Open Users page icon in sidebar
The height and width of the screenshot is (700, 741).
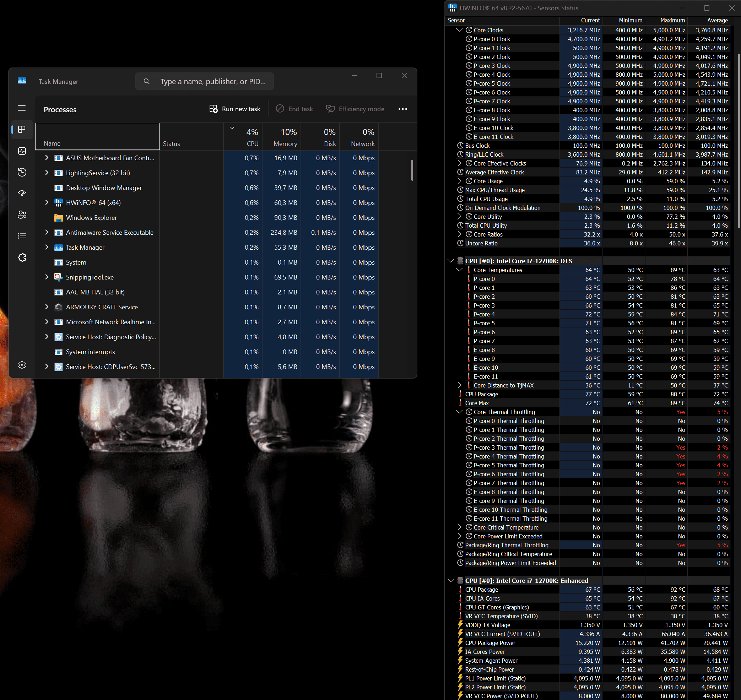[22, 215]
